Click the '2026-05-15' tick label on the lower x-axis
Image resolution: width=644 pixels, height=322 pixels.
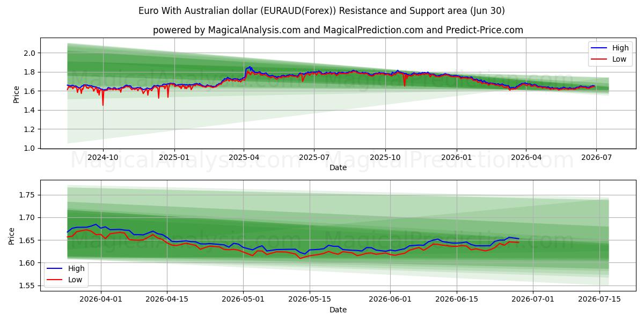point(309,299)
